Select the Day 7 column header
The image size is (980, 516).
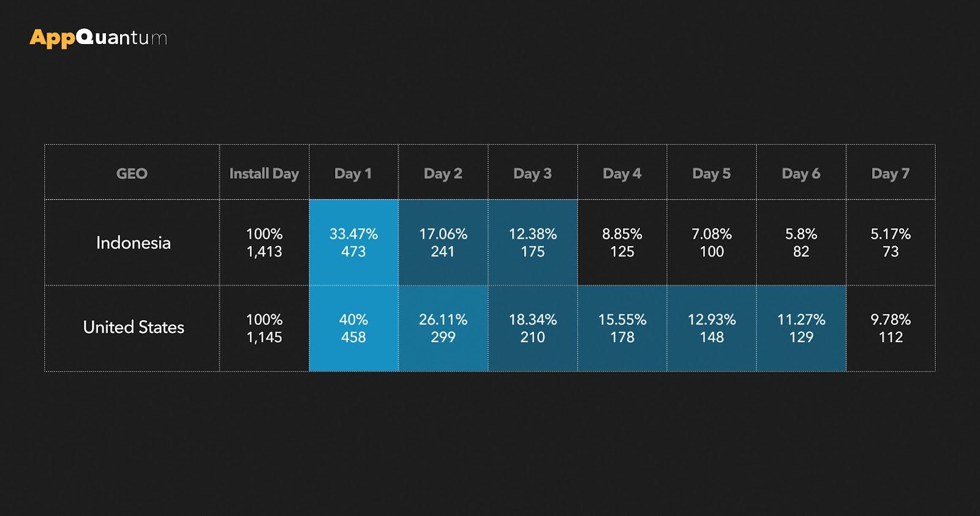tap(890, 173)
